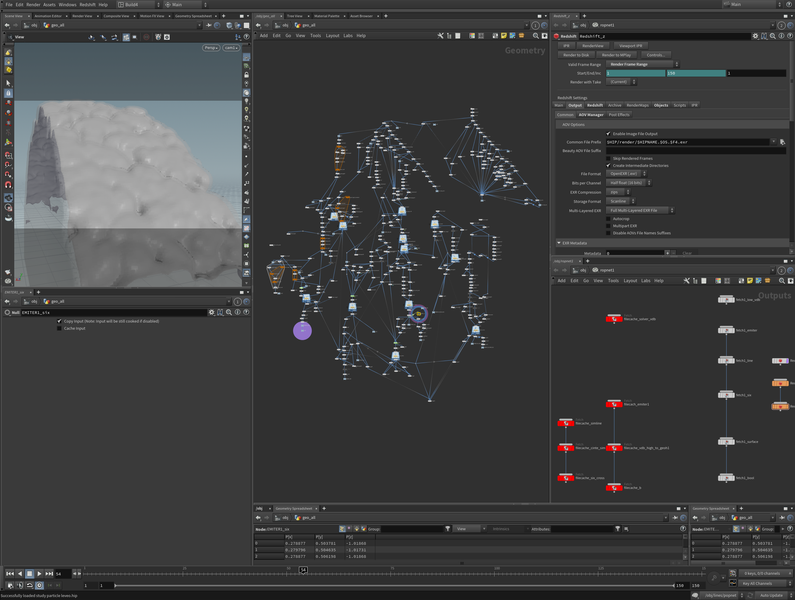Click the magnifier search icon in Redshift parameters
Viewport: 795px width, 600px height.
tap(773, 36)
